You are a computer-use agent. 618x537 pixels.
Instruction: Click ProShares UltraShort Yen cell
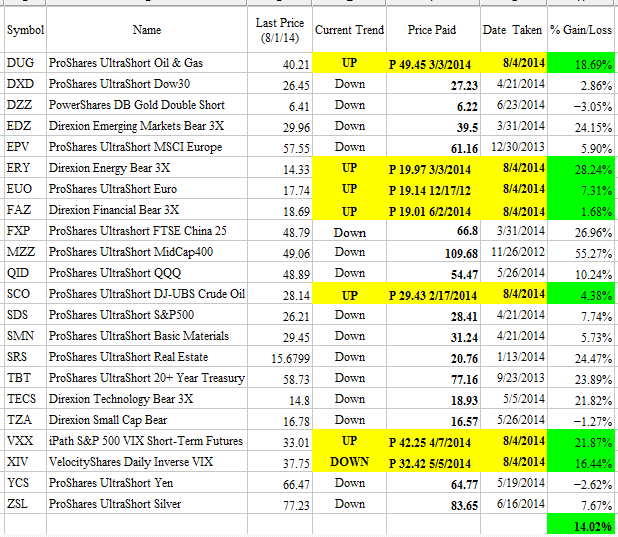147,483
